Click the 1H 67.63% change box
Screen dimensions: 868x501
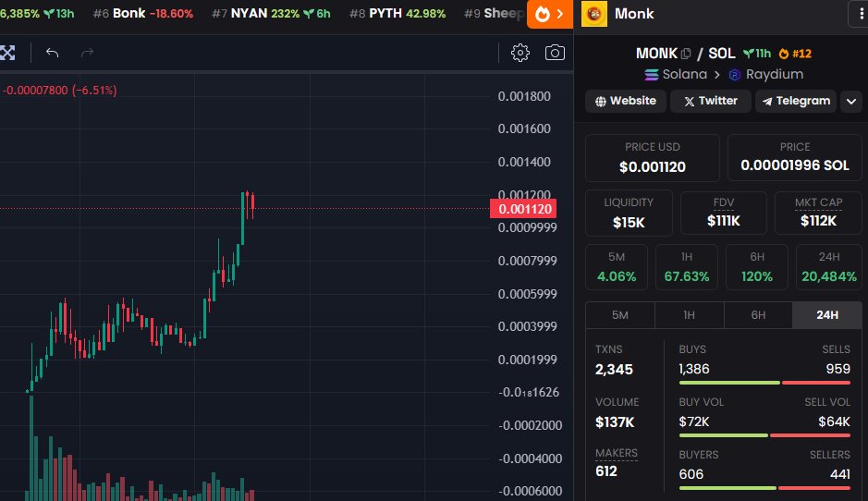click(x=687, y=267)
